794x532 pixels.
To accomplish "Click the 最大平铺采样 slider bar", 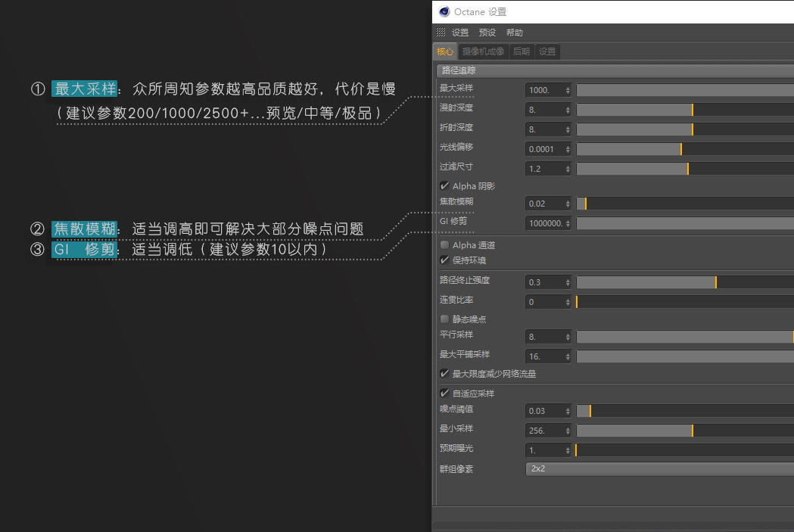I will (x=685, y=356).
